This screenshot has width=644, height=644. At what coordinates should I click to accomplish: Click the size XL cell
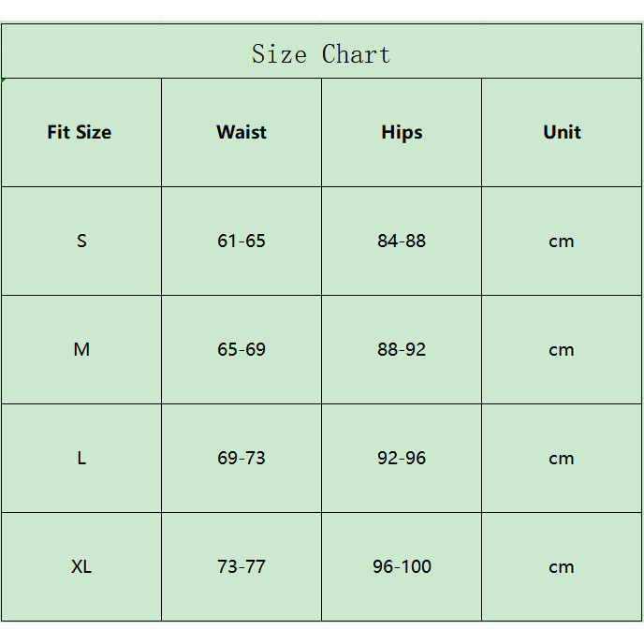(x=81, y=566)
